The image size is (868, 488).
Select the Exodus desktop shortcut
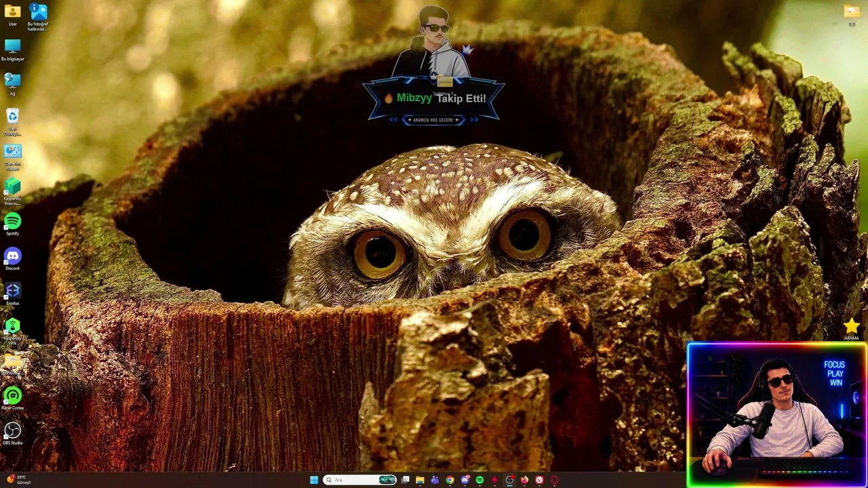(x=12, y=295)
